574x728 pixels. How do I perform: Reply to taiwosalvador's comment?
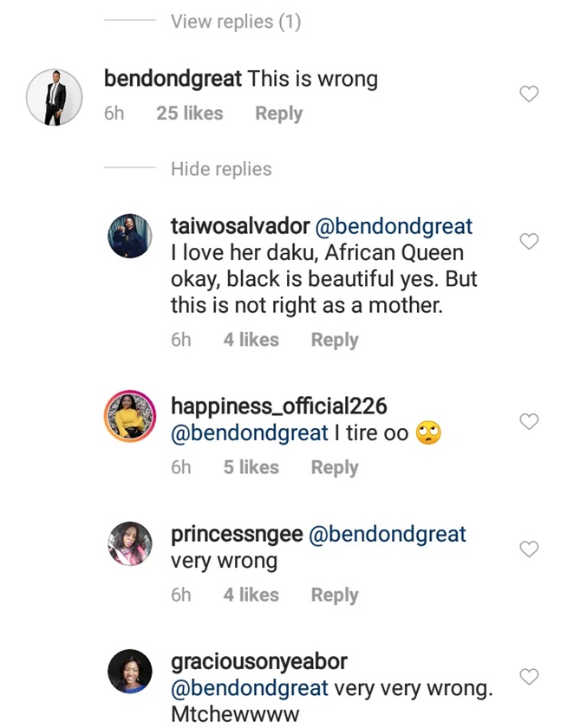(x=334, y=340)
